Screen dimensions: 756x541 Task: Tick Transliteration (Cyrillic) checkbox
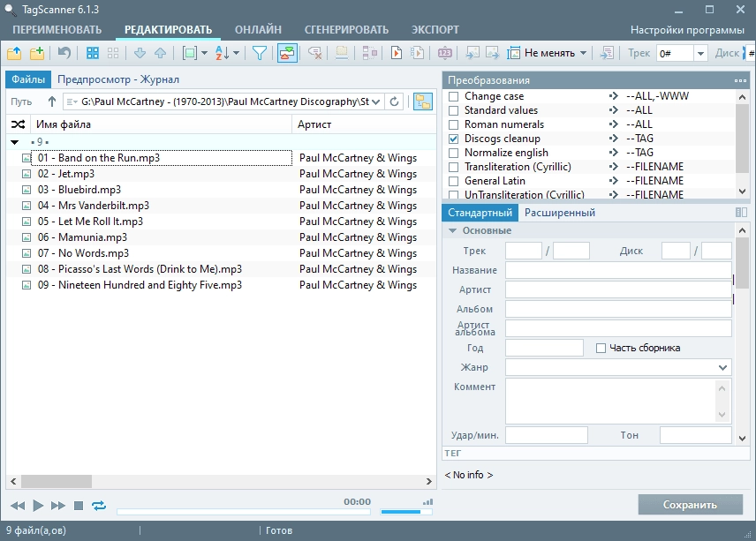pyautogui.click(x=453, y=167)
